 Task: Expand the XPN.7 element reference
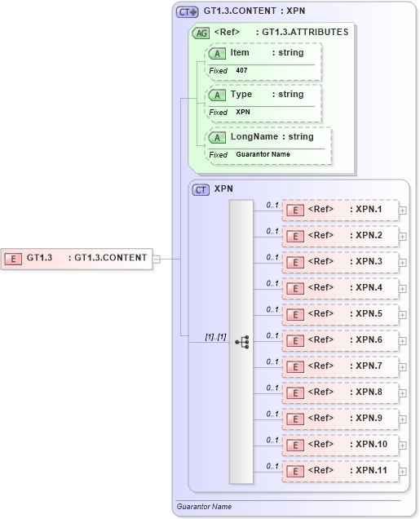pyautogui.click(x=402, y=367)
